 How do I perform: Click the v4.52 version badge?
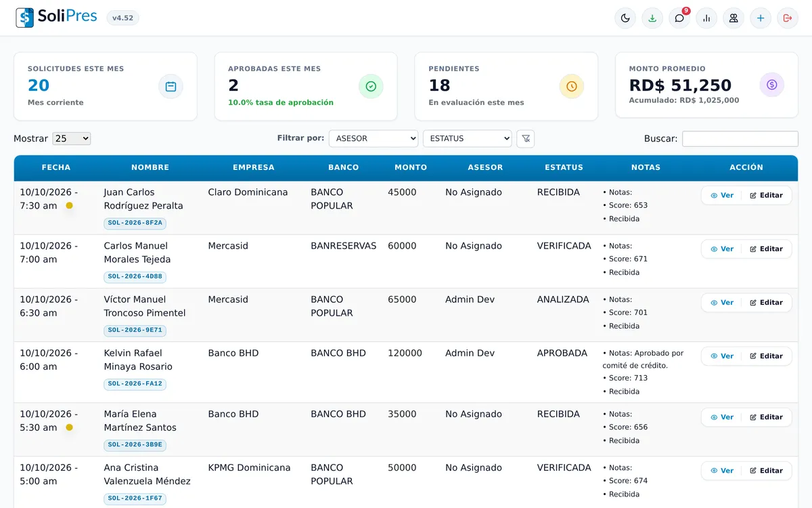click(122, 18)
